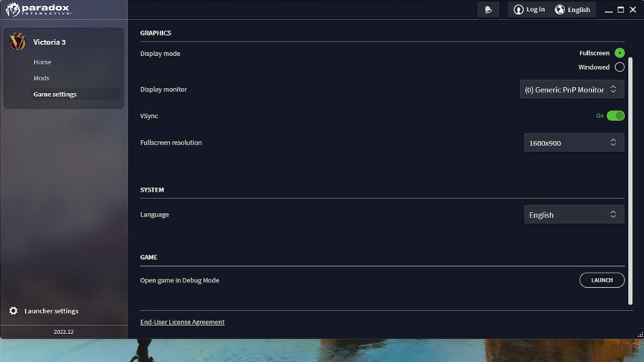Click the Victoria 3 game icon
644x362 pixels.
pos(17,42)
